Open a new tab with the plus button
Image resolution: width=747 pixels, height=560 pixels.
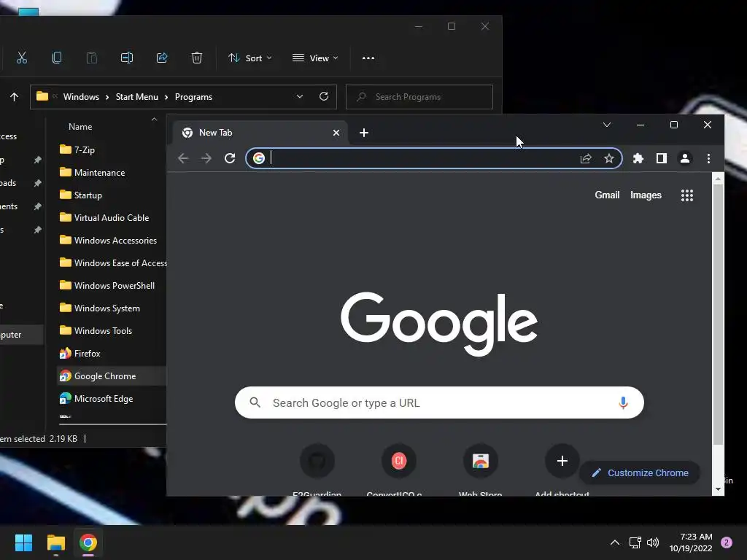point(364,133)
